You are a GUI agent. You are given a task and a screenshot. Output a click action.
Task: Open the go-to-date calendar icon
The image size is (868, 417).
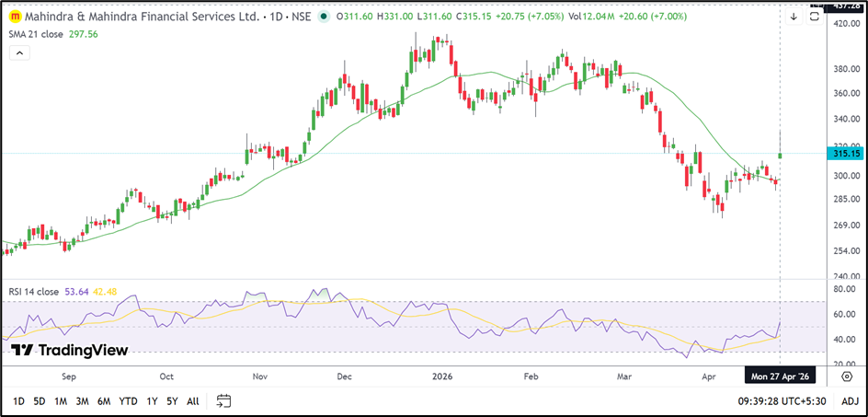(223, 400)
